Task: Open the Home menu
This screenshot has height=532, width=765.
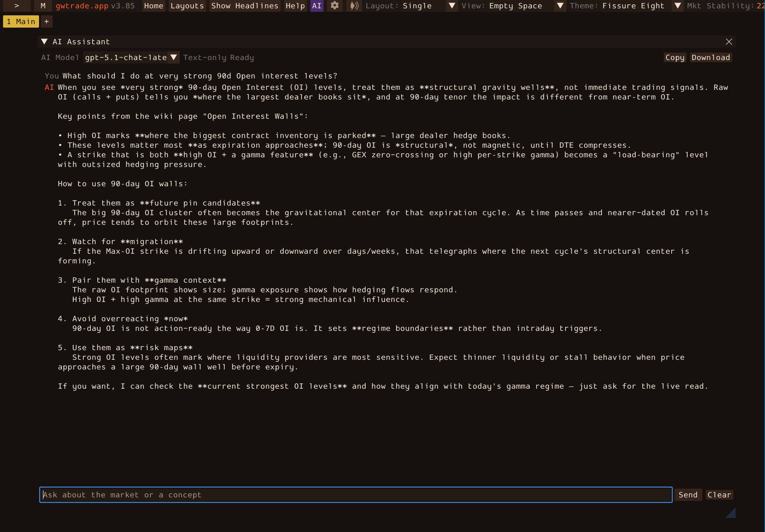Action: [153, 6]
